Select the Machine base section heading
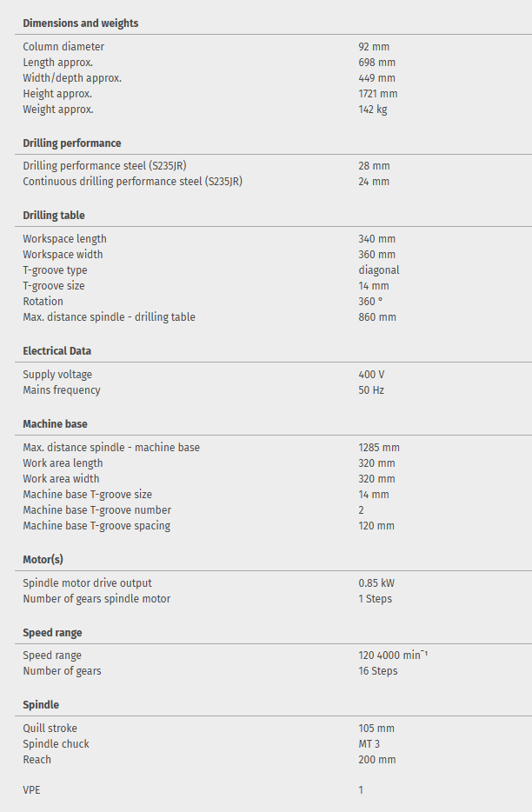 (55, 424)
